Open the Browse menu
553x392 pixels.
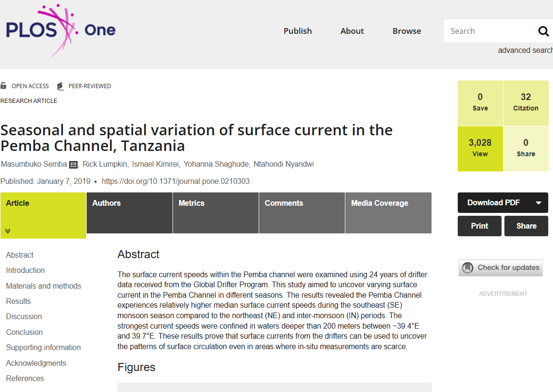[x=406, y=31]
